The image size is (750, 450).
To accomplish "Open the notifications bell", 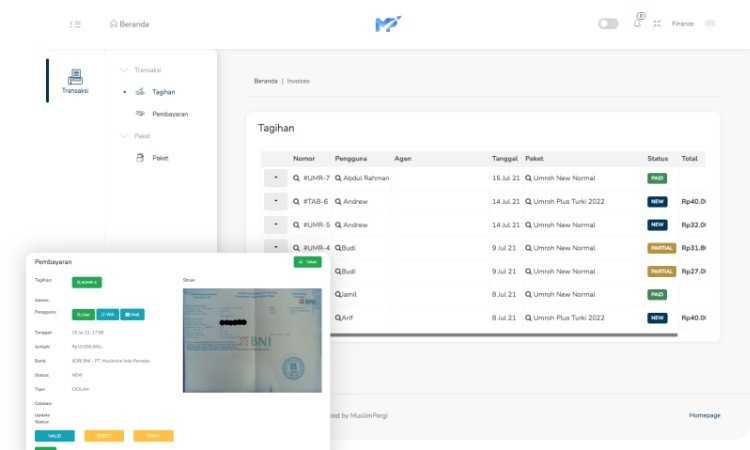I will [x=637, y=23].
